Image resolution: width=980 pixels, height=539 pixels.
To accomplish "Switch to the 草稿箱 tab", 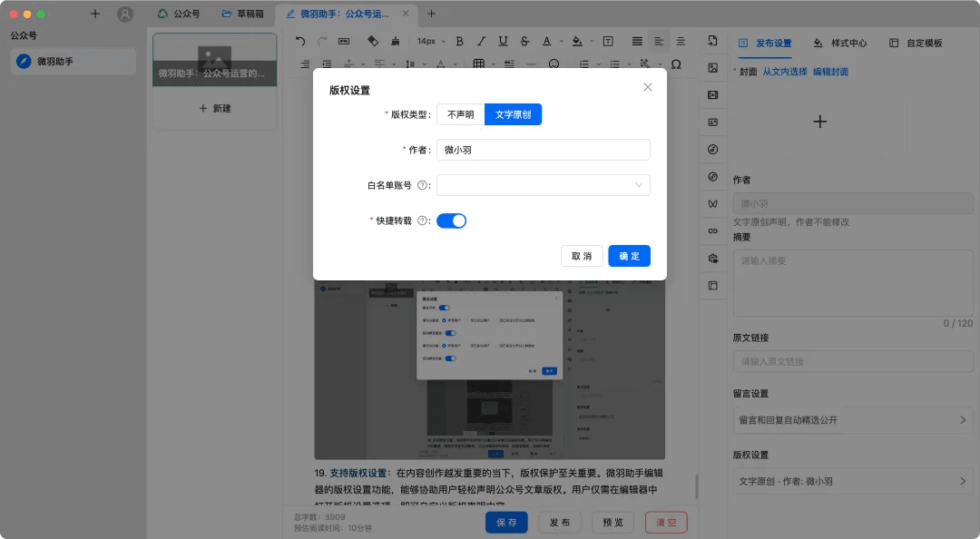I will click(244, 14).
